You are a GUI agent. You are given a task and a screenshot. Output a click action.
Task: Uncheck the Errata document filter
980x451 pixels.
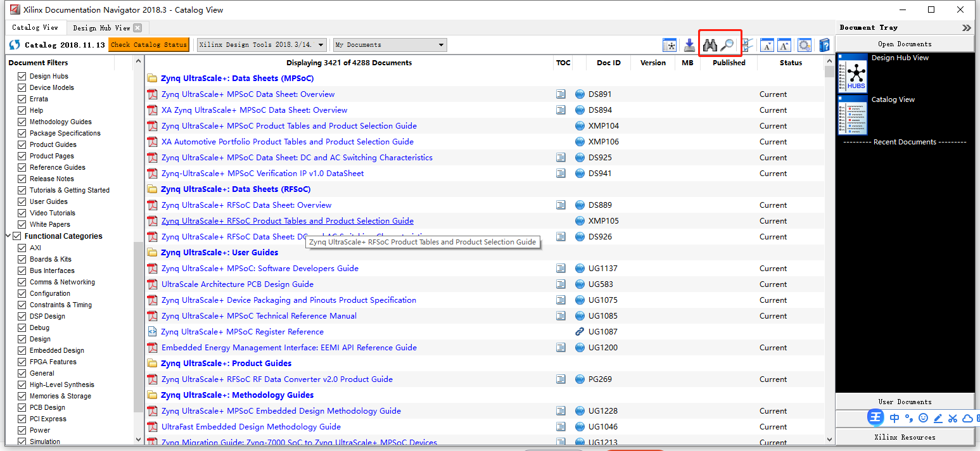pos(22,98)
